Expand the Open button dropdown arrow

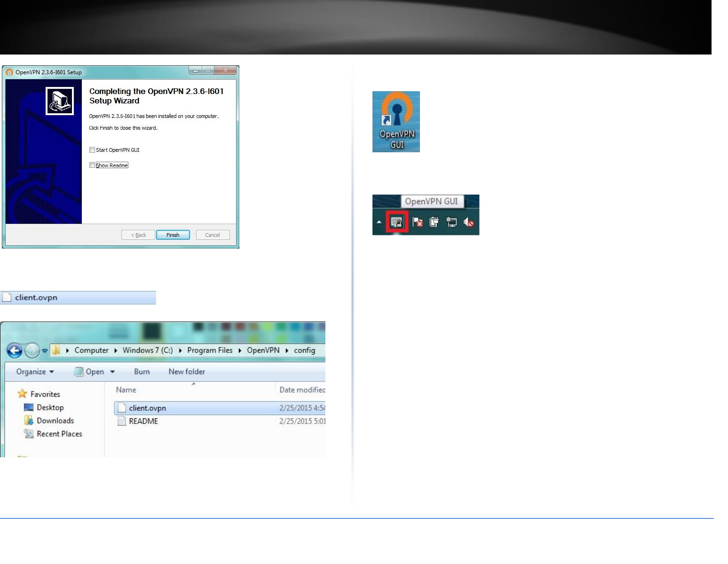[112, 372]
